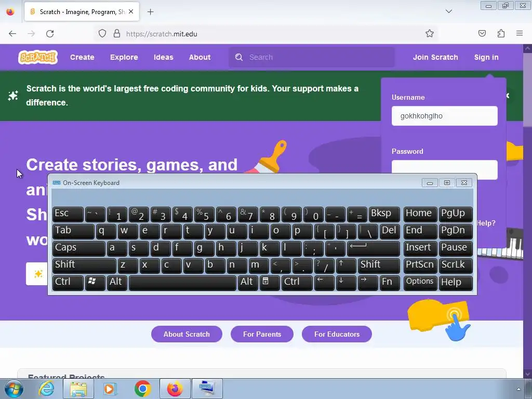Open Windows Media Player from the taskbar

[x=109, y=389]
